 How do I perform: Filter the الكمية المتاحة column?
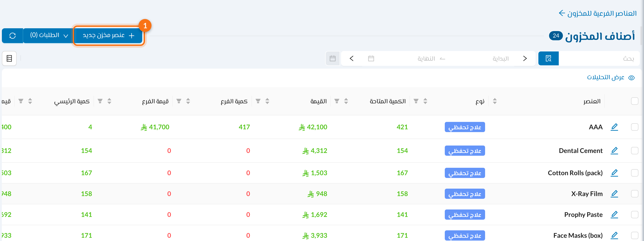(416, 101)
